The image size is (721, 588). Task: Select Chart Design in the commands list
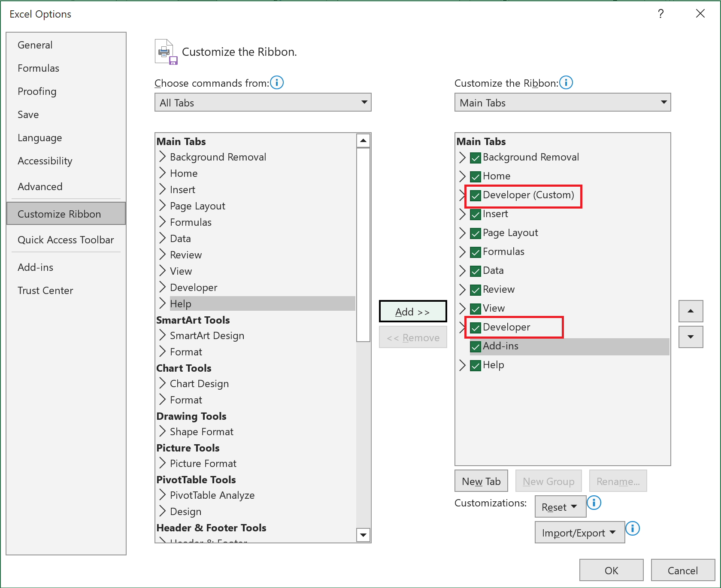[199, 383]
